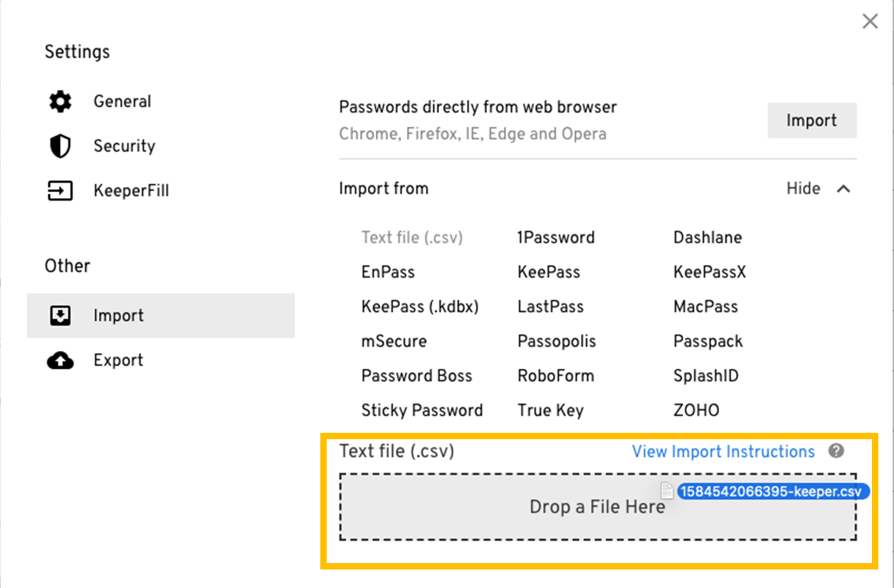Select LastPass as import source
Viewport: 894px width, 588px height.
click(550, 307)
